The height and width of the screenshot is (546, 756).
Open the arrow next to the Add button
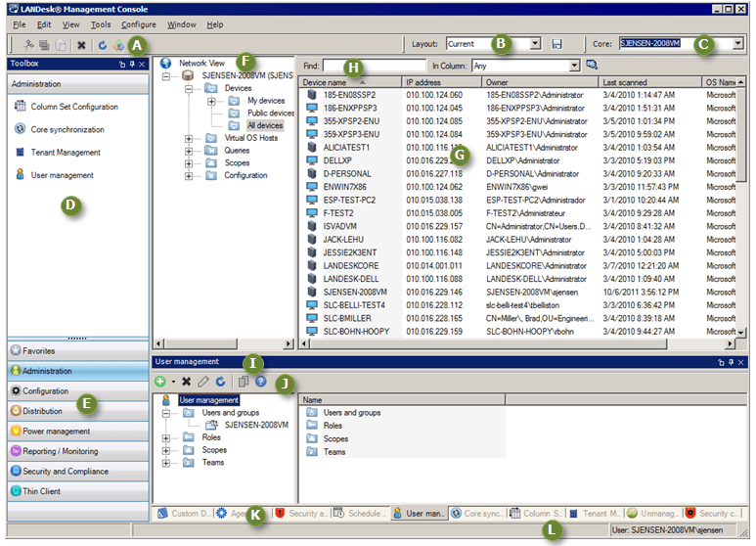[173, 382]
